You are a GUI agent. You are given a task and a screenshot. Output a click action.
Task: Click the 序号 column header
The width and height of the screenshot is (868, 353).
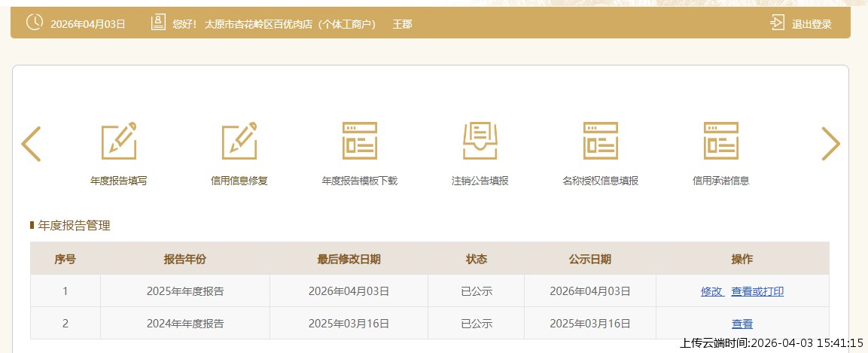click(65, 259)
